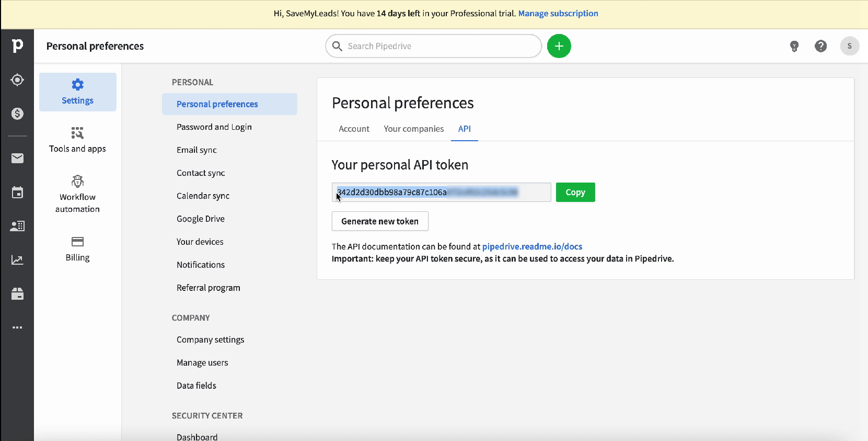Open the More ellipsis menu in sidebar
868x441 pixels.
point(17,327)
